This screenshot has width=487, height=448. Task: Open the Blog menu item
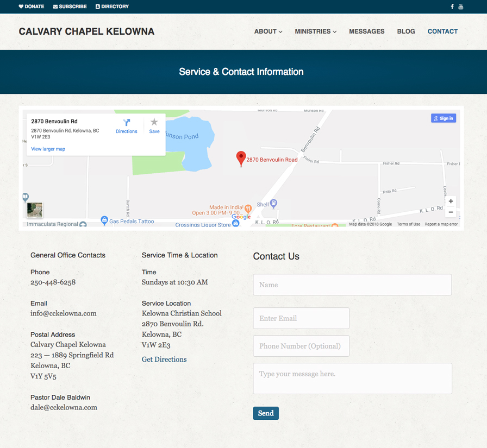pos(406,31)
